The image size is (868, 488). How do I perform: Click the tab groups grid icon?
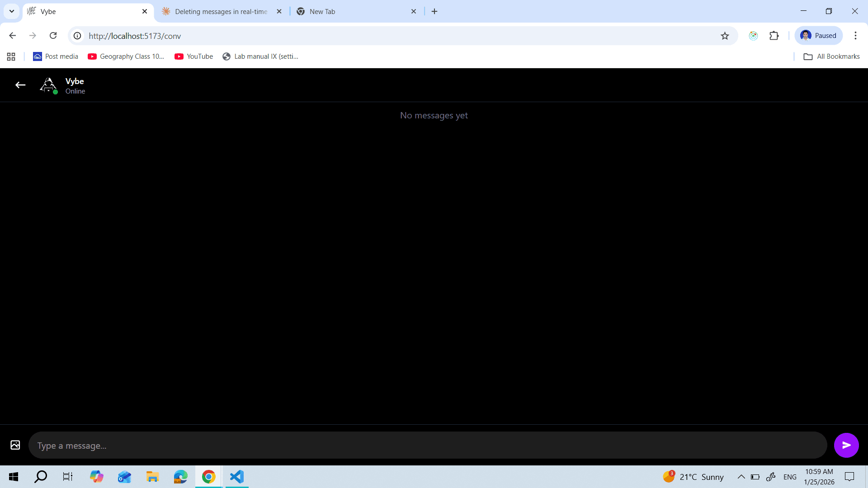(11, 56)
